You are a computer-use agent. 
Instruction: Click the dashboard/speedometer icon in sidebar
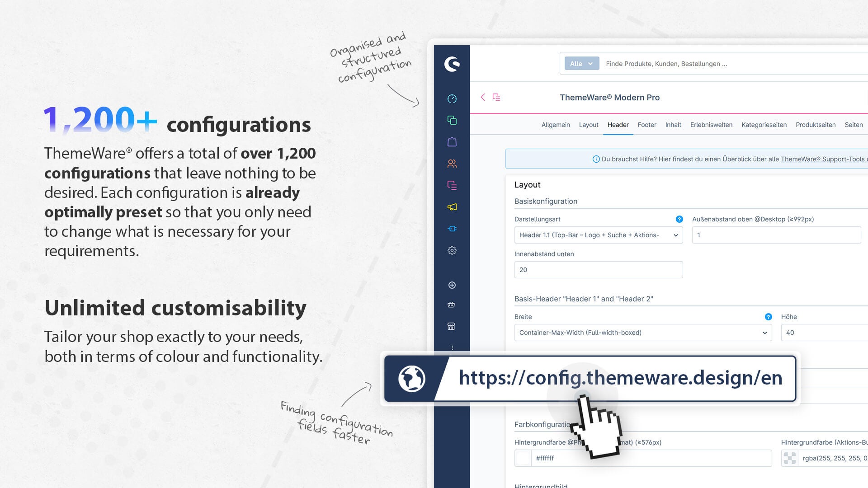451,99
